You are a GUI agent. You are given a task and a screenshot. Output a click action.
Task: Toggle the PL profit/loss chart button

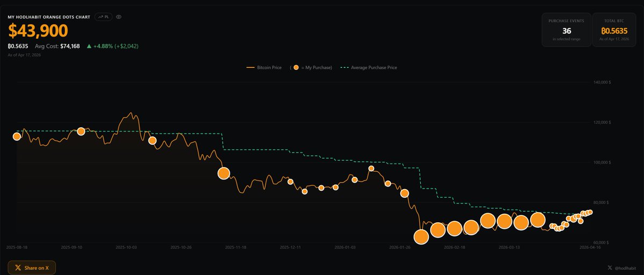pos(103,17)
